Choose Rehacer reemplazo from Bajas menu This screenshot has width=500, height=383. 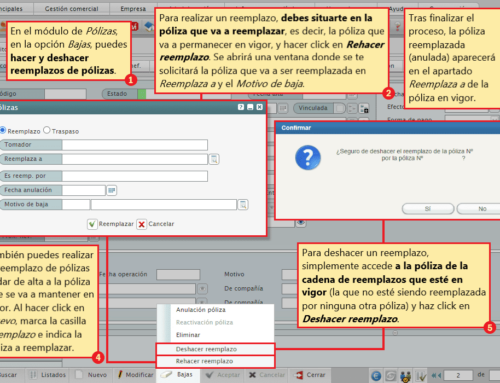tap(215, 361)
